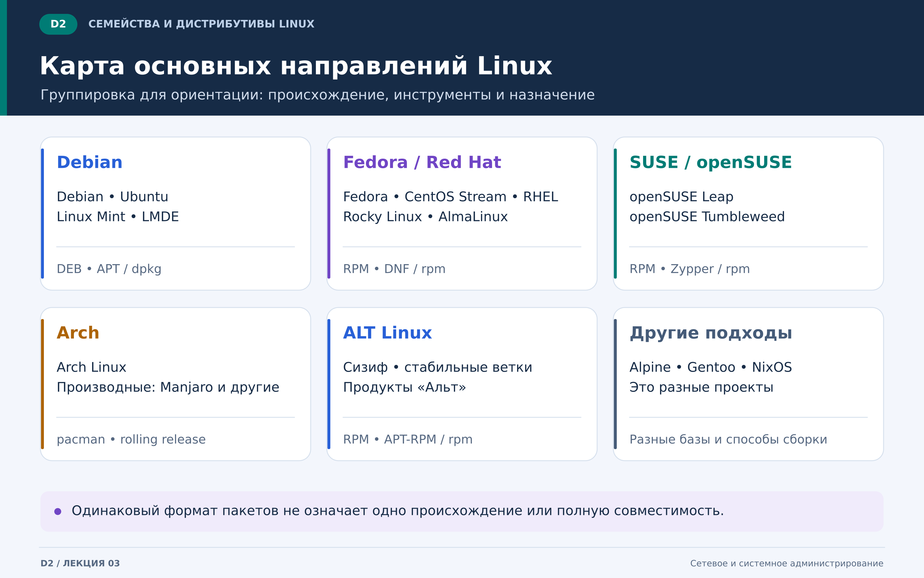Click the note starting "Одинаковый формат пакетов"
The width and height of the screenshot is (924, 578).
pyautogui.click(x=398, y=511)
